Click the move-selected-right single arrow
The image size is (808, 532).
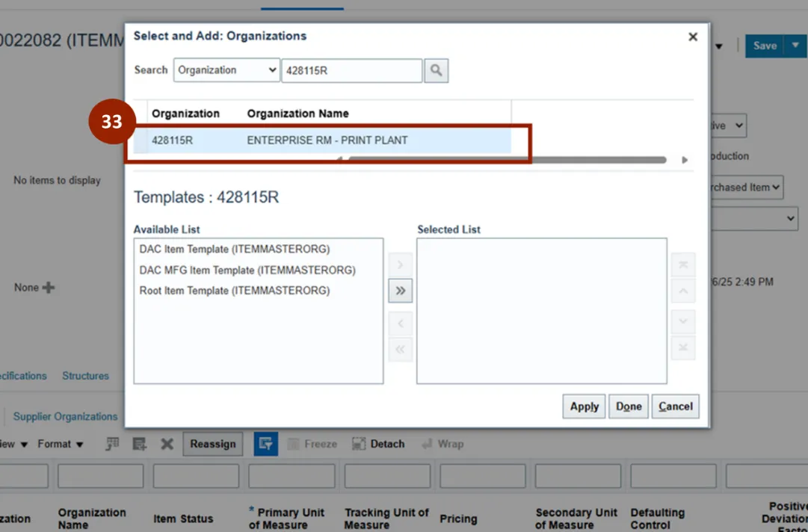pyautogui.click(x=400, y=265)
